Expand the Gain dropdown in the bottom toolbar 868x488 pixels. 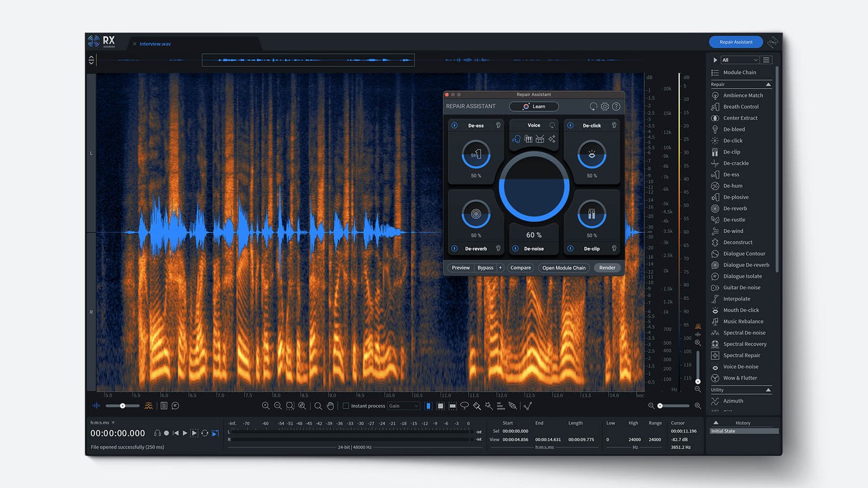click(404, 406)
